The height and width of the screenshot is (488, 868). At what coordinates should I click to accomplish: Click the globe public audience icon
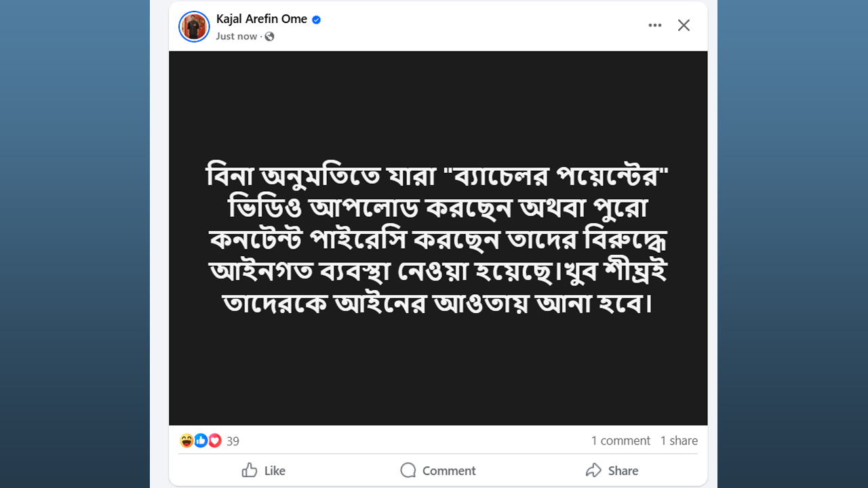coord(270,37)
